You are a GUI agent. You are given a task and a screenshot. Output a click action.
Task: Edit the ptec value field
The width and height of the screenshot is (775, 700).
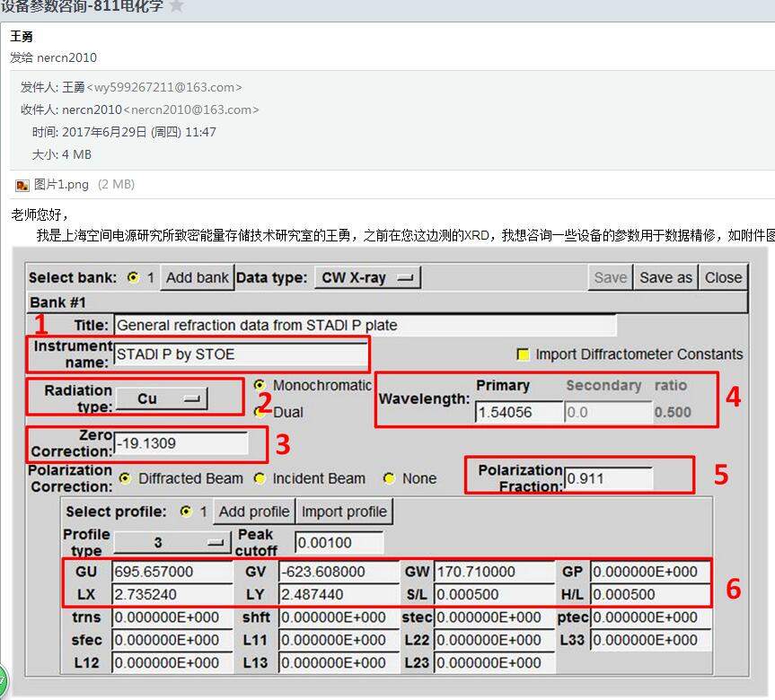click(x=650, y=617)
